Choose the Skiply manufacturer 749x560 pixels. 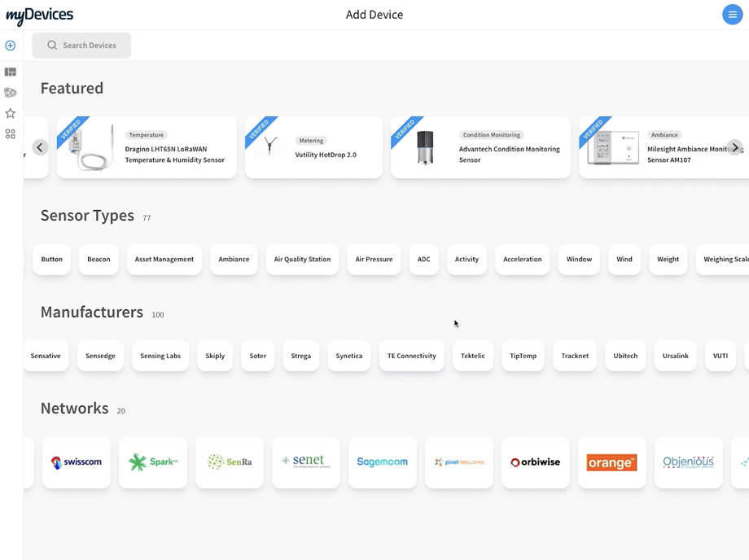(215, 356)
